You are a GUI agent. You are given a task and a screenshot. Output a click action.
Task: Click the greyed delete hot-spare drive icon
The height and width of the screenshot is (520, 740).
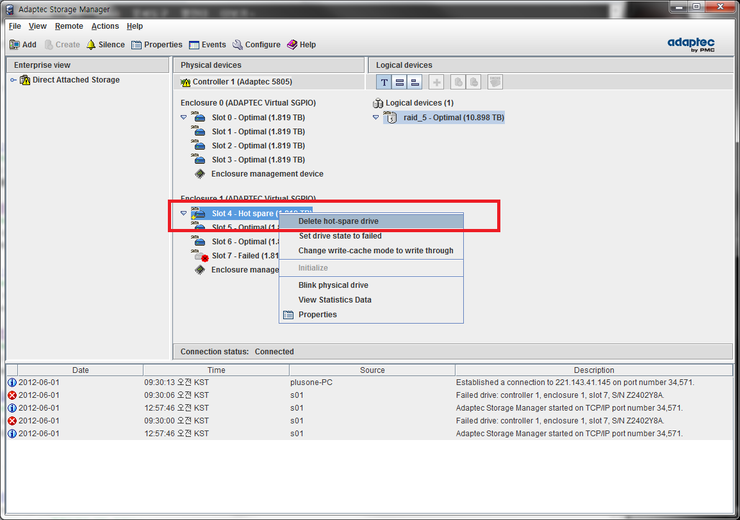[473, 82]
